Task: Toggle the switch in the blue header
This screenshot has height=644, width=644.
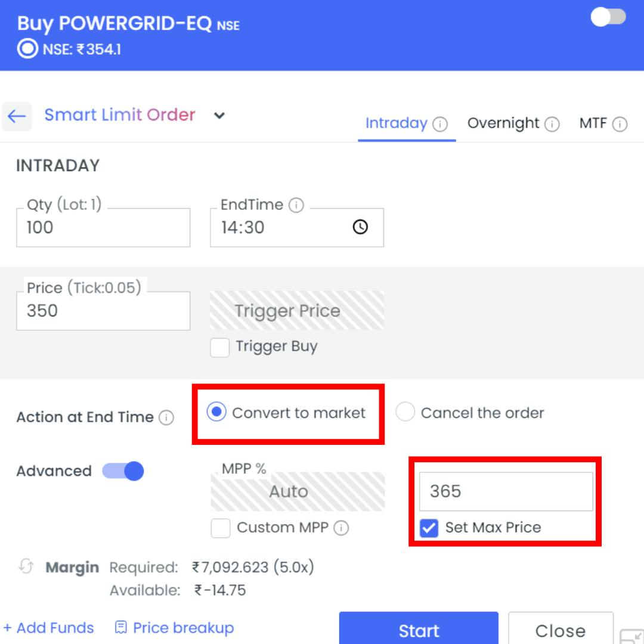Action: point(608,17)
